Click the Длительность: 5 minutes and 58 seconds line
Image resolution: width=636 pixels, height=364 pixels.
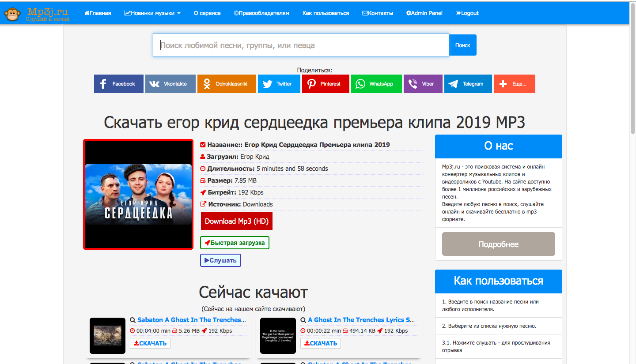coord(312,169)
